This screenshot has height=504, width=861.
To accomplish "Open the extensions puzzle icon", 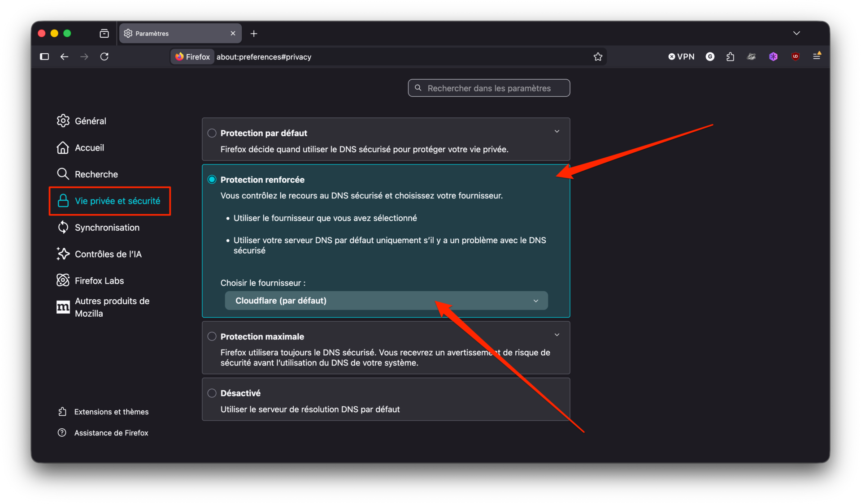I will point(730,56).
